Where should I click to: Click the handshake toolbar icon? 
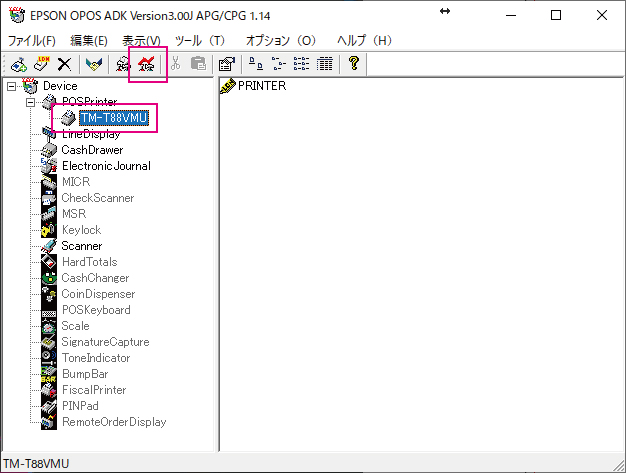(x=94, y=64)
